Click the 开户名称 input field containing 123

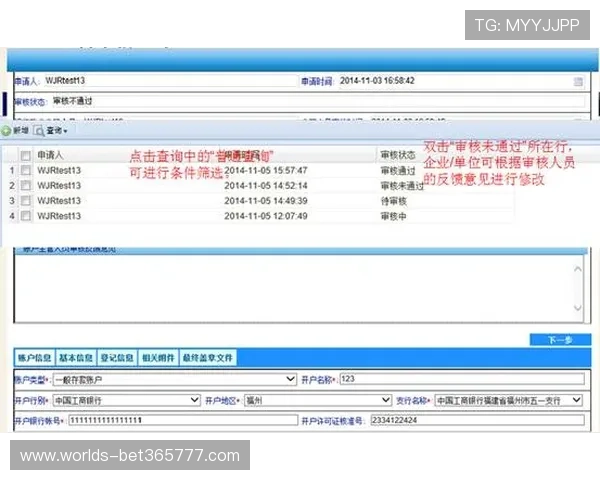462,379
